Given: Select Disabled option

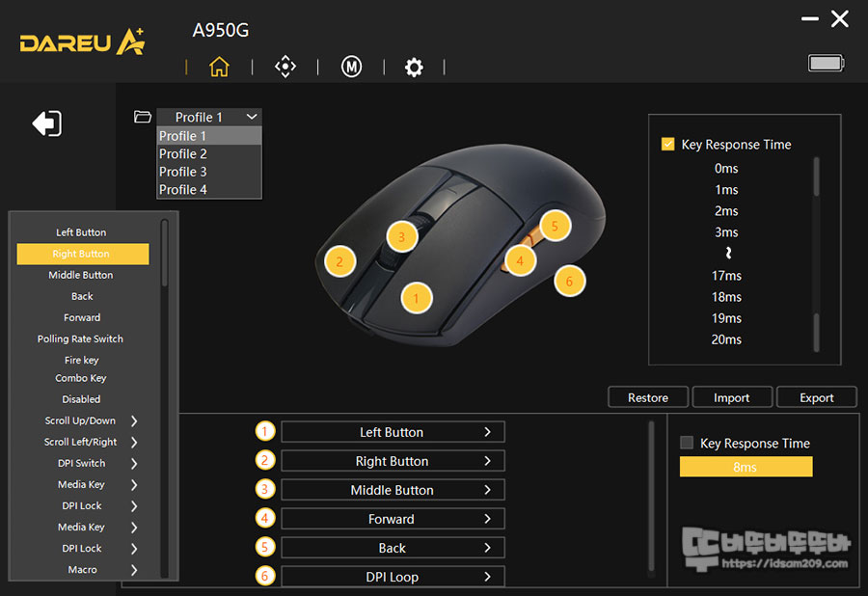Looking at the screenshot, I should pyautogui.click(x=81, y=399).
